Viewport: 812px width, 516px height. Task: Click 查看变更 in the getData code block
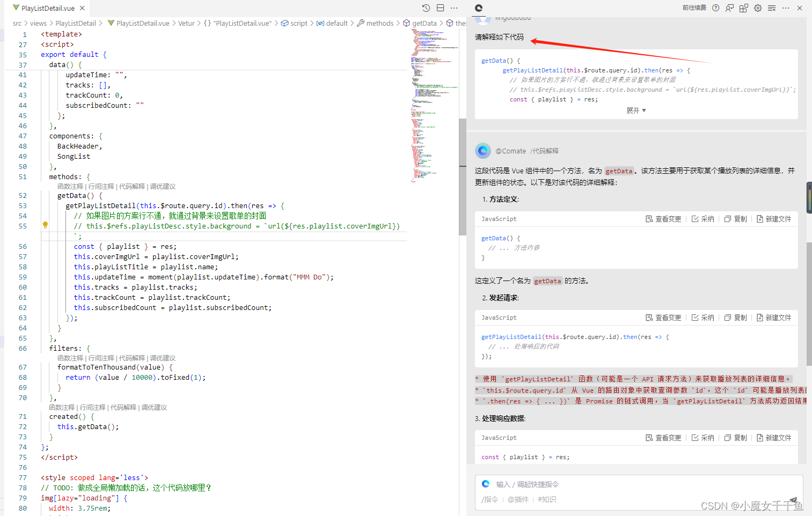tap(663, 219)
